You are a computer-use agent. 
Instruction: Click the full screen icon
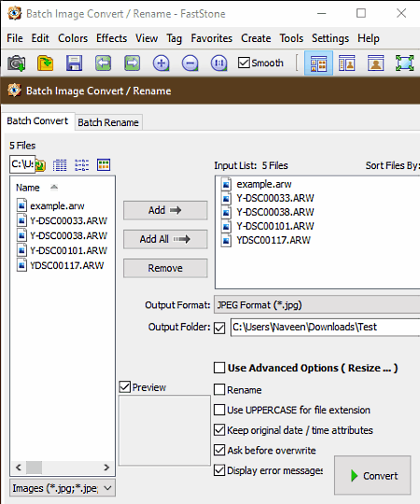pyautogui.click(x=404, y=63)
